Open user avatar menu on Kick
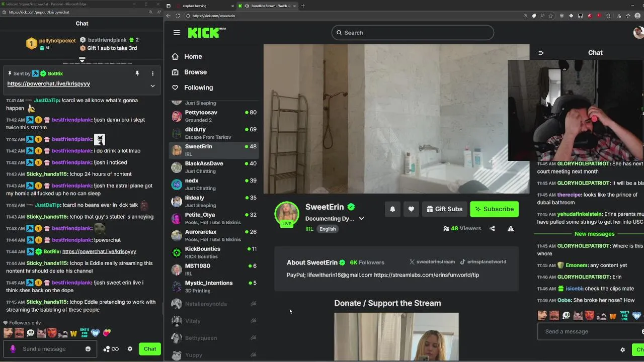Screen dimensions: 644x362 638,33
